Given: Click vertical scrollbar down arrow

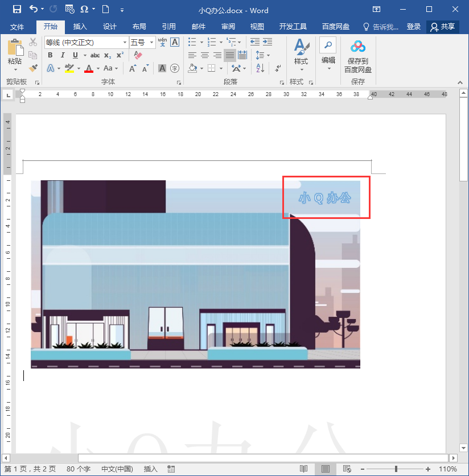Looking at the screenshot, I should [x=463, y=448].
